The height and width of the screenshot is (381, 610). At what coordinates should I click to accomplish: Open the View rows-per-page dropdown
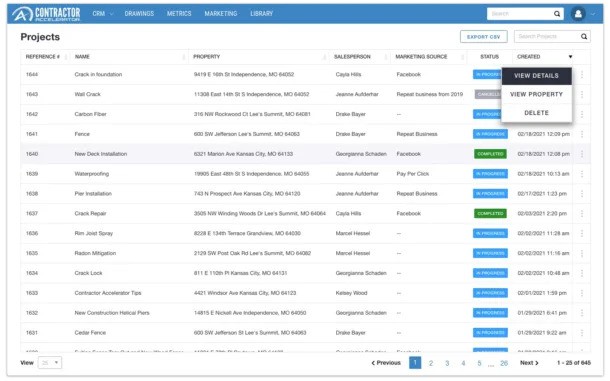pyautogui.click(x=50, y=363)
